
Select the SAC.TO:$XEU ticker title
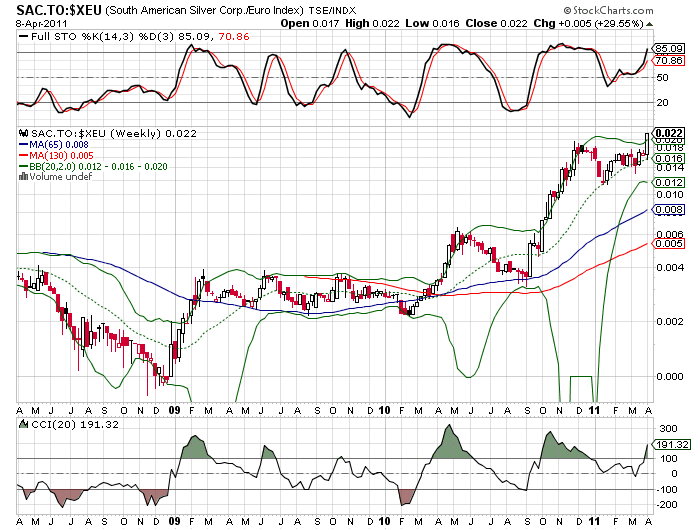tap(59, 9)
